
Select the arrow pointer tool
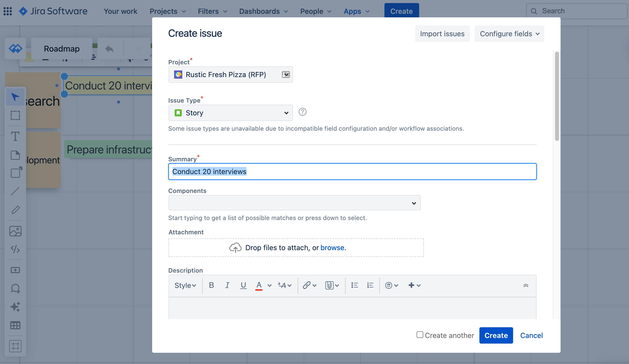pyautogui.click(x=15, y=97)
